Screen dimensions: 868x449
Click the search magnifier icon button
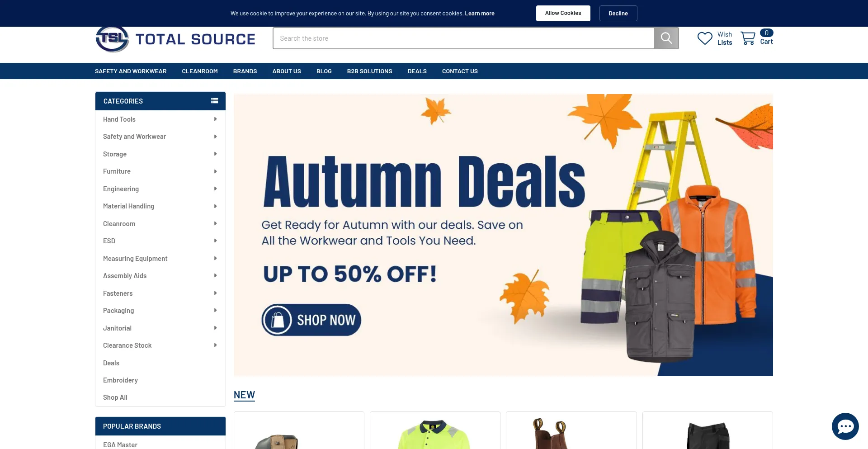(x=666, y=38)
